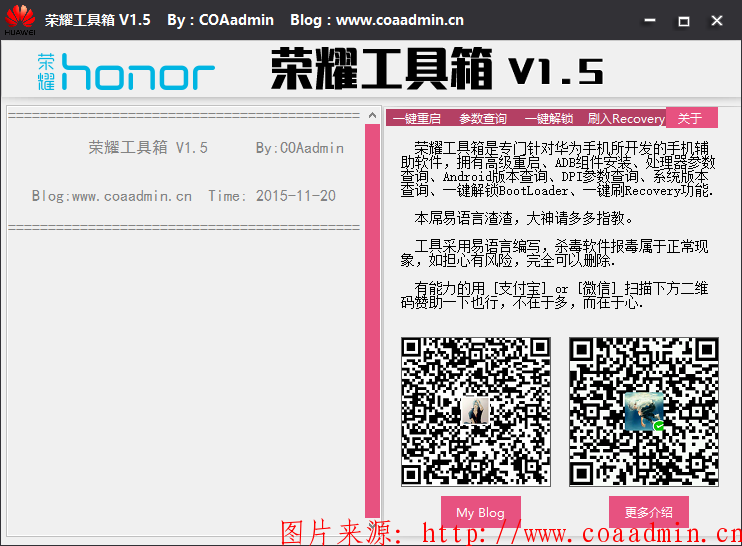Image resolution: width=742 pixels, height=546 pixels.
Task: Click the Huawei logo icon in title bar
Action: 20,20
